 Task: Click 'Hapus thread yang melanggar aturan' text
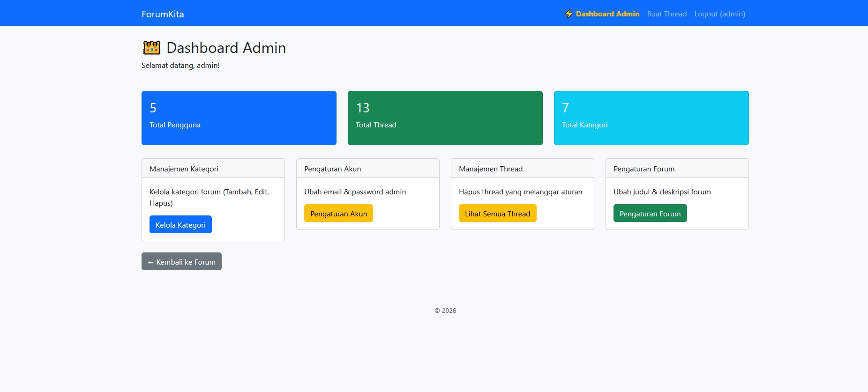(x=520, y=192)
